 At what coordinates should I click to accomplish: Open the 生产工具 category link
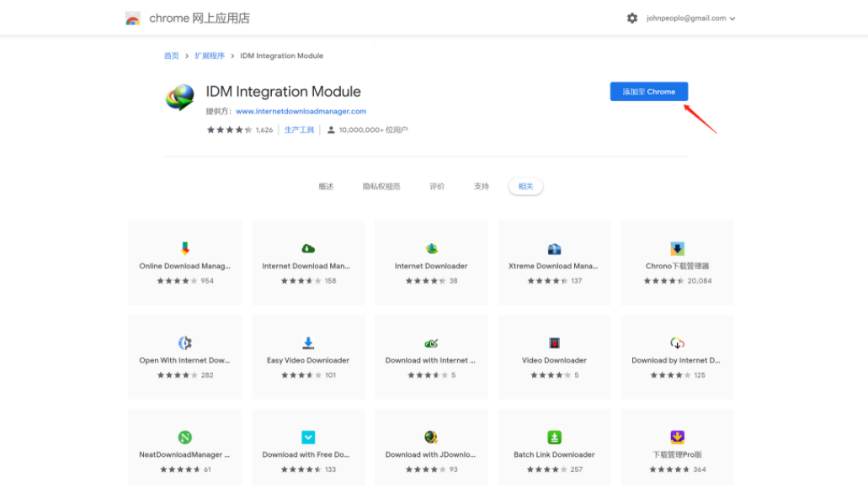pyautogui.click(x=300, y=130)
